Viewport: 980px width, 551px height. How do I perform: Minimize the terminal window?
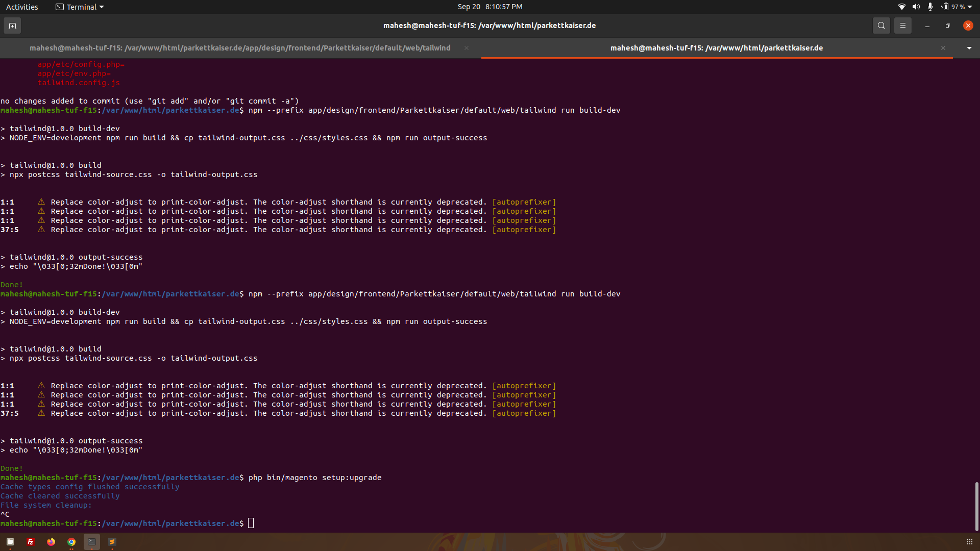927,26
